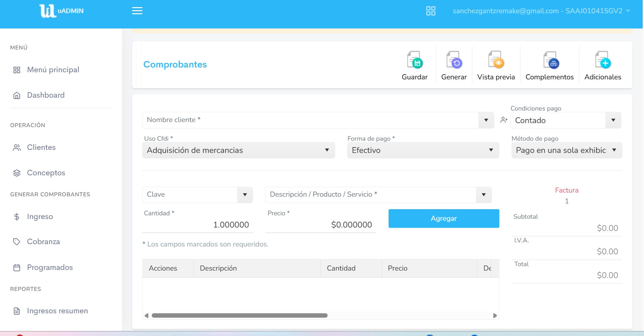Expand the Descripción / Producto / Servicio dropdown
Image resolution: width=644 pixels, height=336 pixels.
[484, 195]
